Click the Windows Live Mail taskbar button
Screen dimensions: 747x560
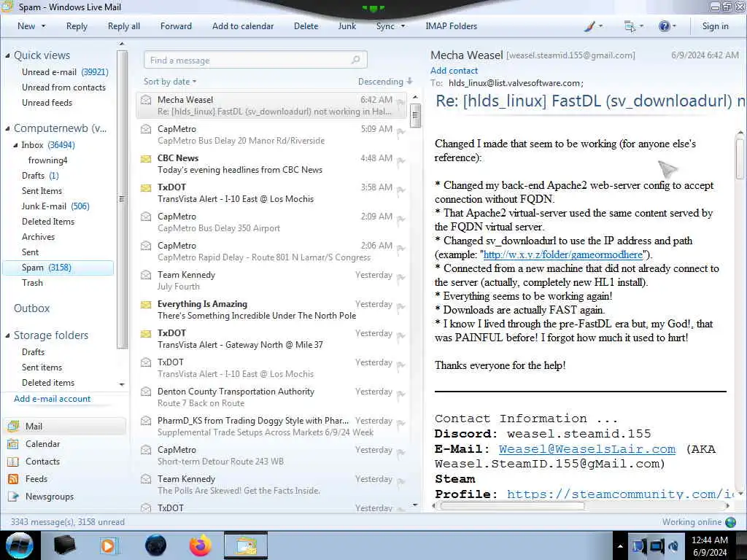[246, 545]
